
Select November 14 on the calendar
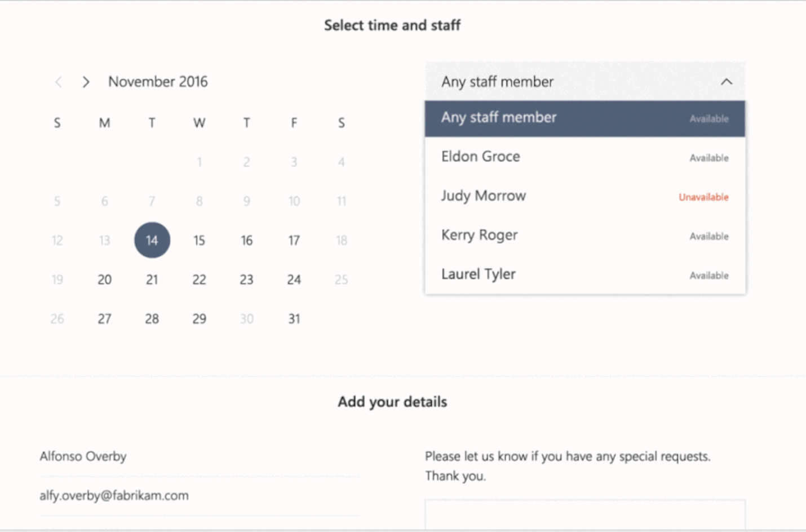pos(152,241)
